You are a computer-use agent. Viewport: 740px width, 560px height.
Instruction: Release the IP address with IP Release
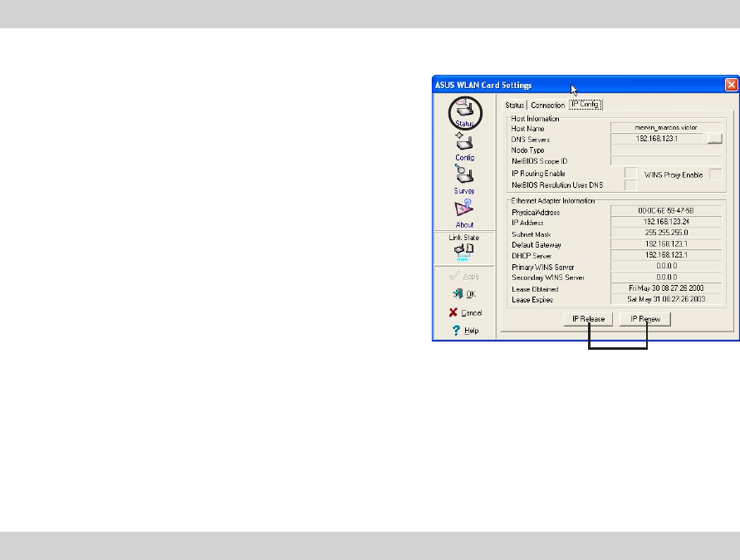588,319
